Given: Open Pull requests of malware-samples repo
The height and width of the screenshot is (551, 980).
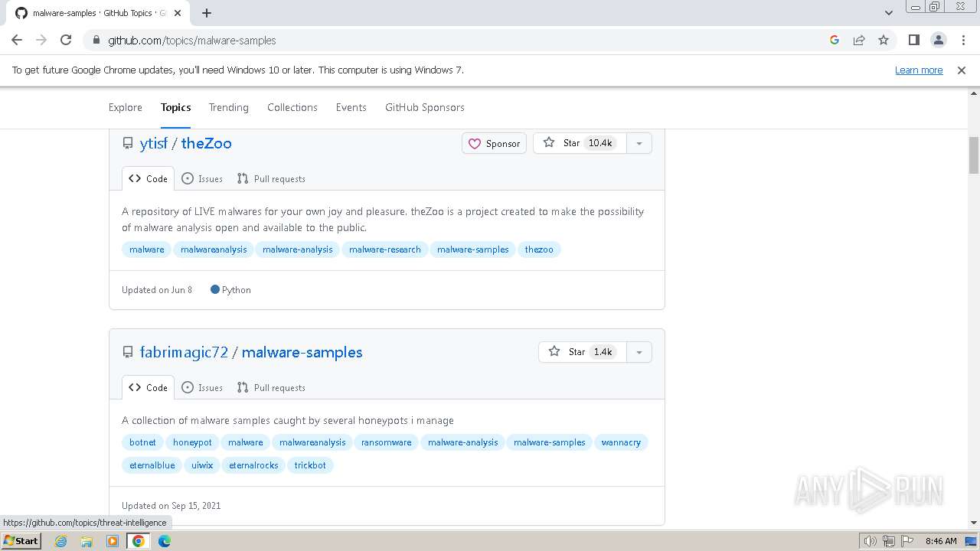Looking at the screenshot, I should coord(271,387).
